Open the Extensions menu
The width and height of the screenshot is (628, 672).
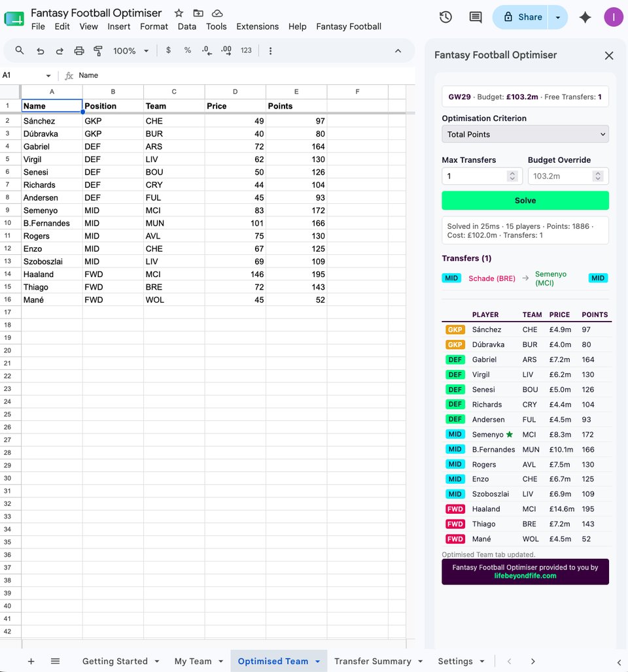click(257, 27)
